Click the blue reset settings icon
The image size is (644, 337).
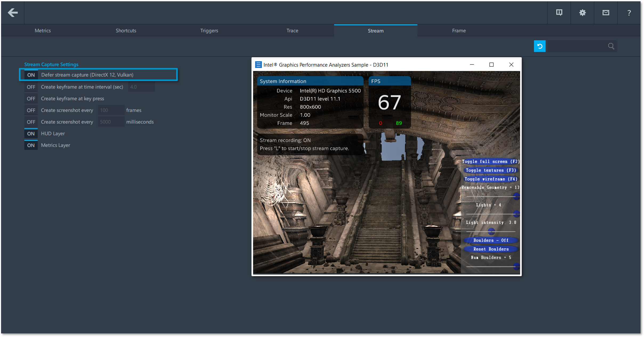[x=540, y=46]
